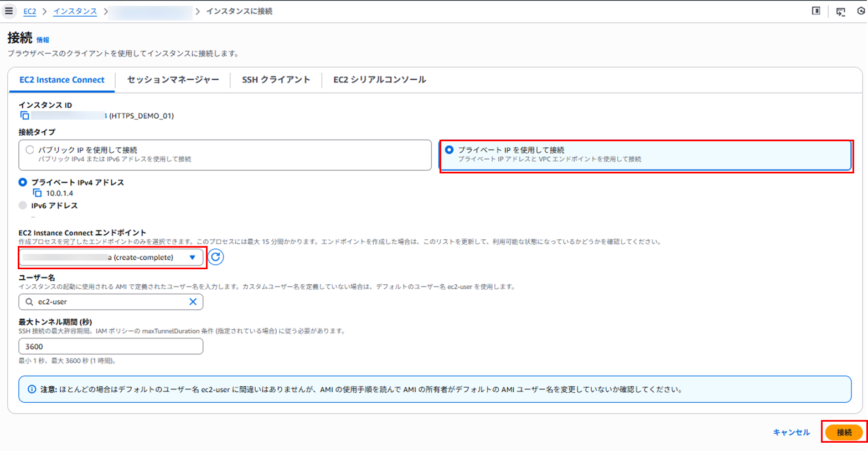Click the info icon in the note banner
The image size is (868, 451).
click(x=32, y=389)
